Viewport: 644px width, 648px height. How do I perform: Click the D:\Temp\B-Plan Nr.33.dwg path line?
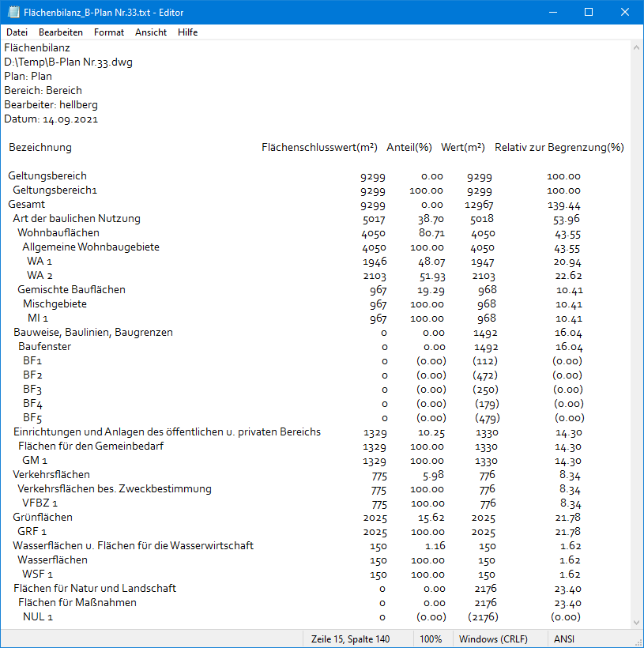click(x=68, y=62)
